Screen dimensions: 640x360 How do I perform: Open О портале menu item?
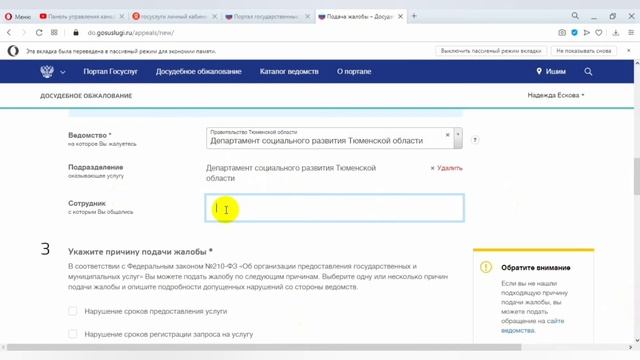click(354, 71)
